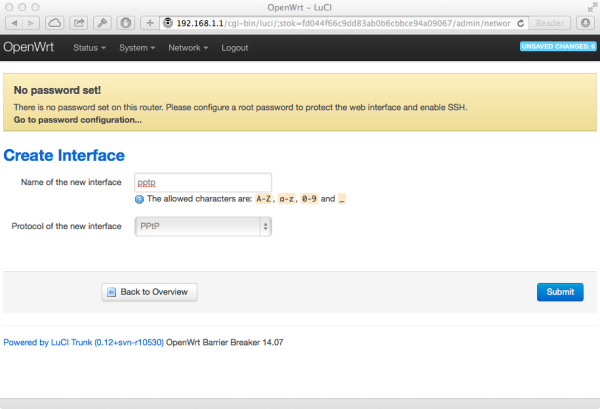600x409 pixels.
Task: Select protocol from the PPtP dropdown
Action: 203,227
